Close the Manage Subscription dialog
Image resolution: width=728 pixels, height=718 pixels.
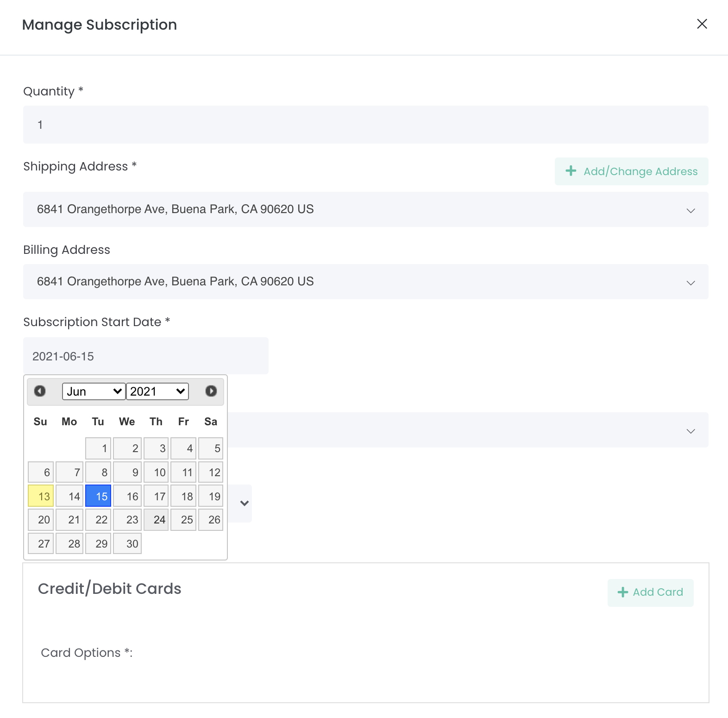[x=702, y=24]
